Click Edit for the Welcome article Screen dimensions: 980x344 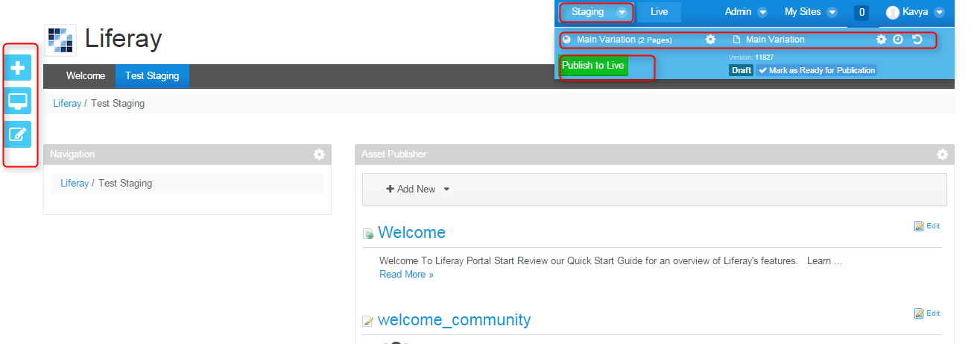pos(927,226)
